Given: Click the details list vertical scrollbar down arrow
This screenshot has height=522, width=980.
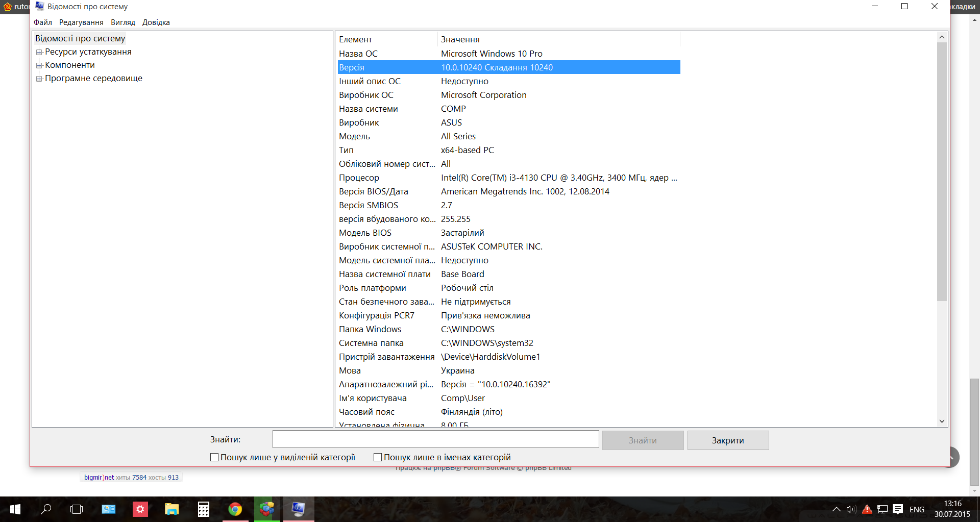Looking at the screenshot, I should [x=942, y=421].
